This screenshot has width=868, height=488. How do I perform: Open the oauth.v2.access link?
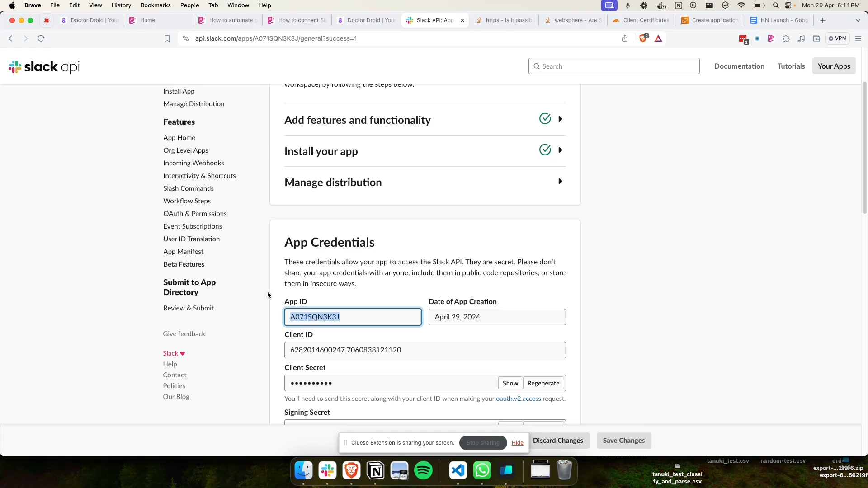(x=518, y=399)
